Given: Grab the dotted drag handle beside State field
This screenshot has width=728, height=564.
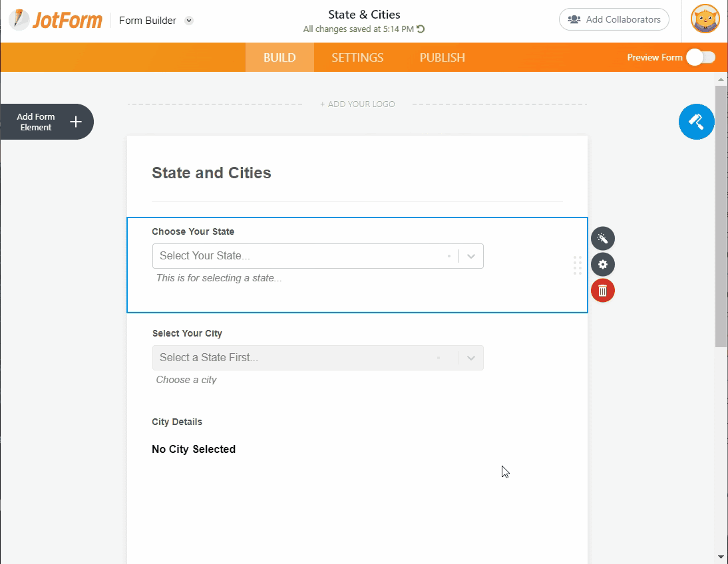Looking at the screenshot, I should [577, 265].
